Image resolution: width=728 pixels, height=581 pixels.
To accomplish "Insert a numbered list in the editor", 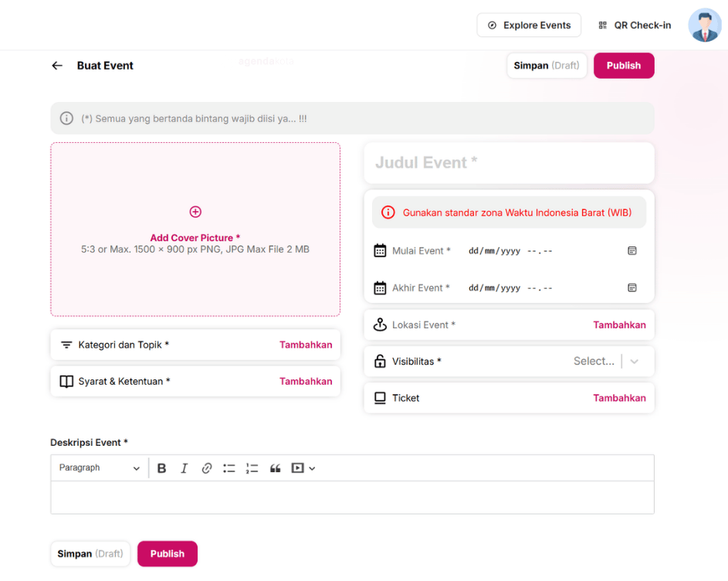I will point(252,468).
